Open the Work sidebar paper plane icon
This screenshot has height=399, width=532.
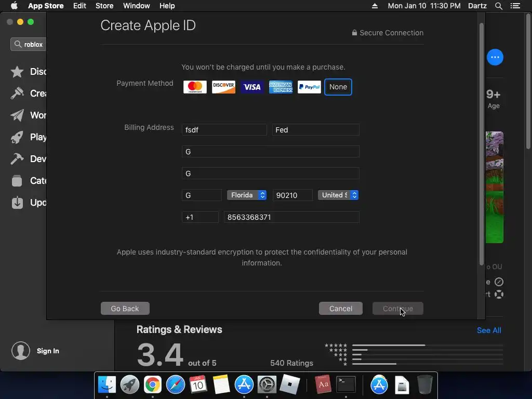(17, 115)
